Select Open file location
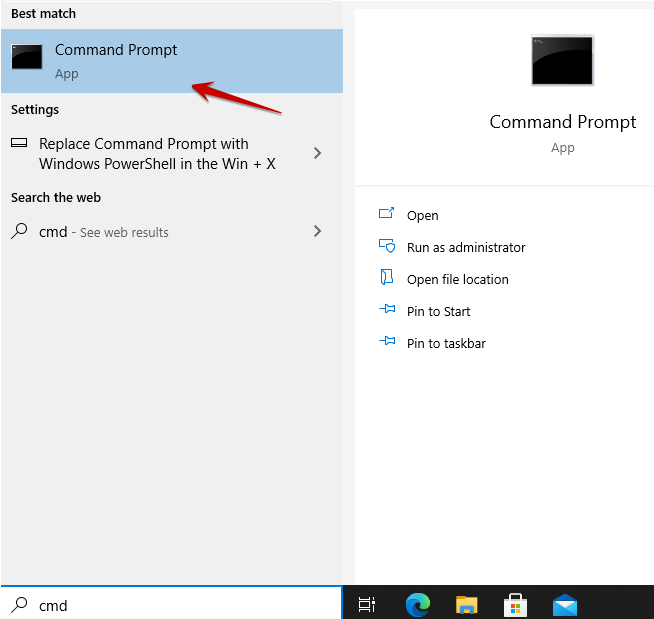The image size is (654, 619). coord(457,279)
